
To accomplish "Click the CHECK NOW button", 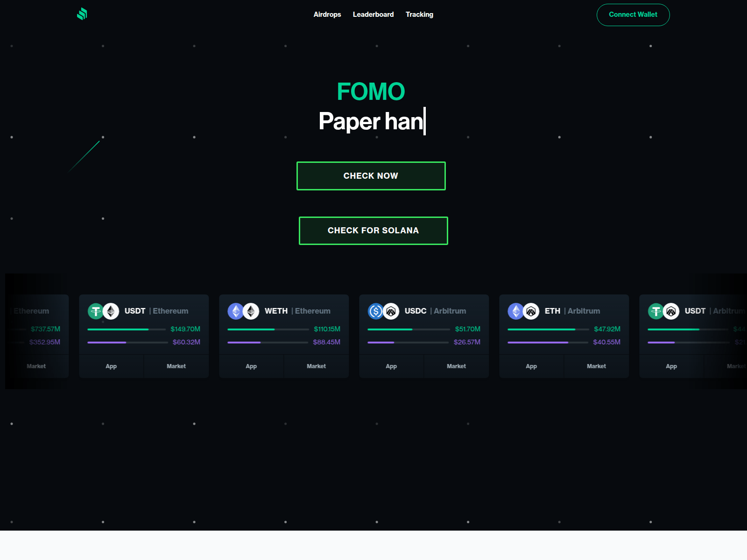I will click(x=371, y=176).
